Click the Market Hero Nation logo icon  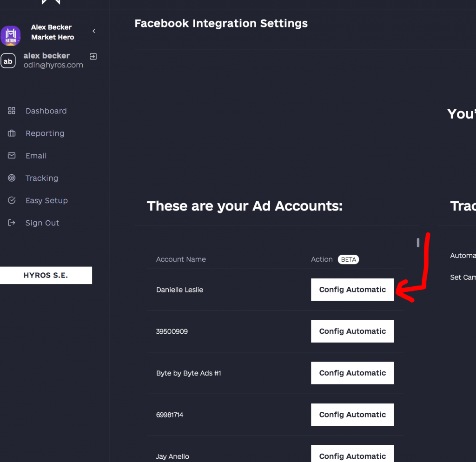(11, 35)
